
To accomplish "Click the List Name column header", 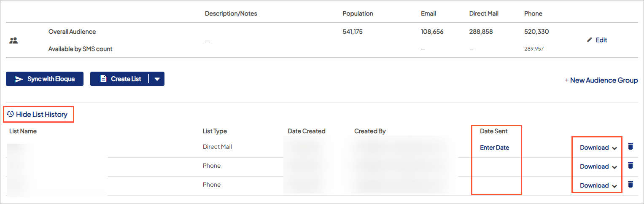I will pyautogui.click(x=23, y=131).
